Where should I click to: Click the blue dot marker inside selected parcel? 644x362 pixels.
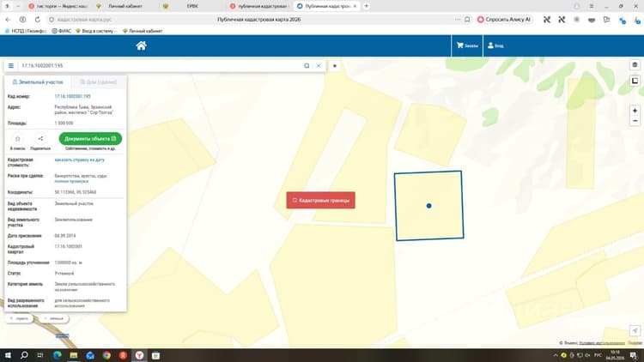[428, 206]
